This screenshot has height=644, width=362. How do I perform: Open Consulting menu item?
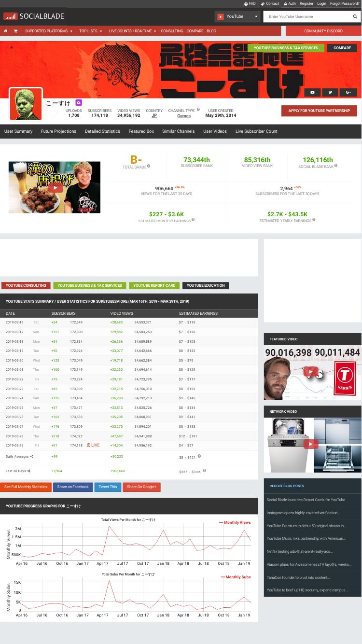tap(172, 31)
